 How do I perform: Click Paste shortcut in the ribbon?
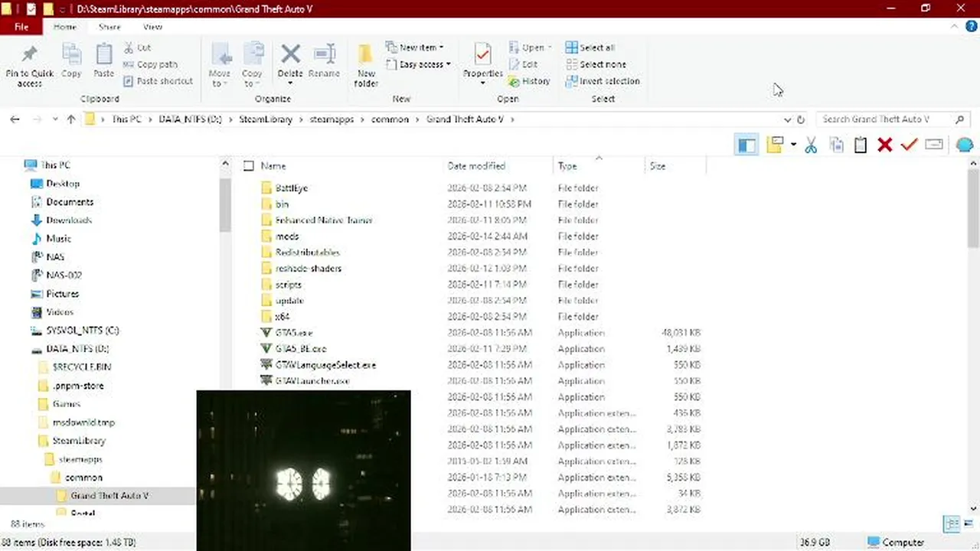pyautogui.click(x=158, y=81)
